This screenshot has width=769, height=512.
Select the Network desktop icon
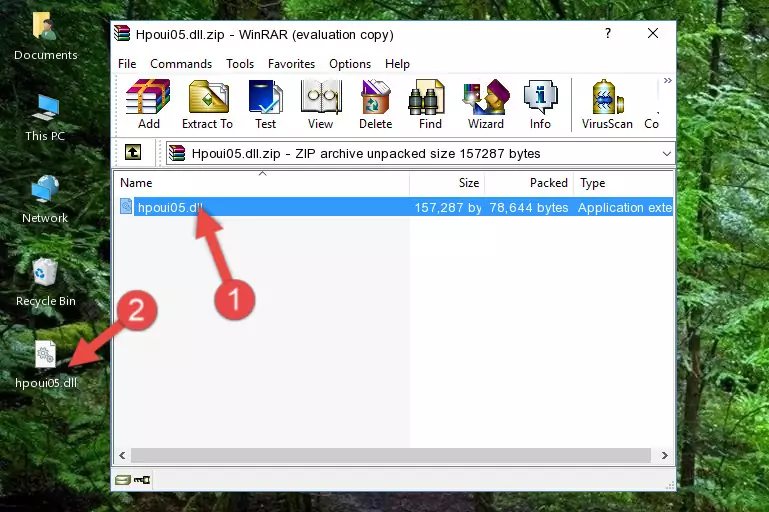tap(45, 199)
